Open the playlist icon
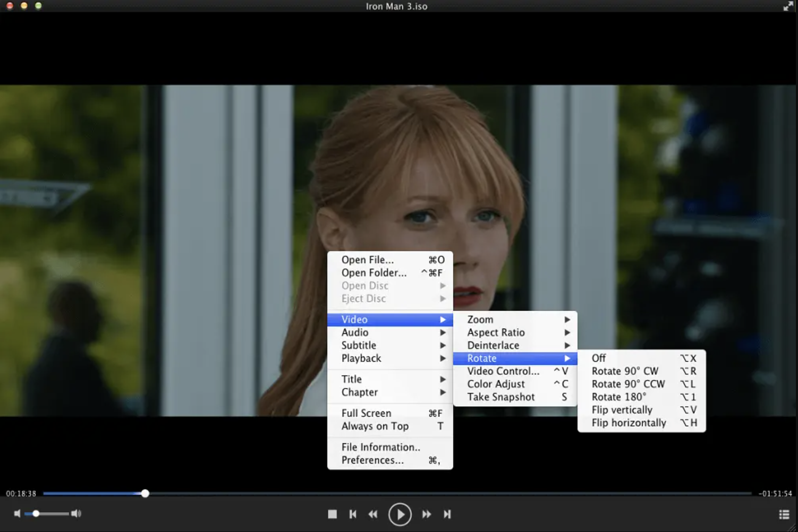 click(x=784, y=514)
